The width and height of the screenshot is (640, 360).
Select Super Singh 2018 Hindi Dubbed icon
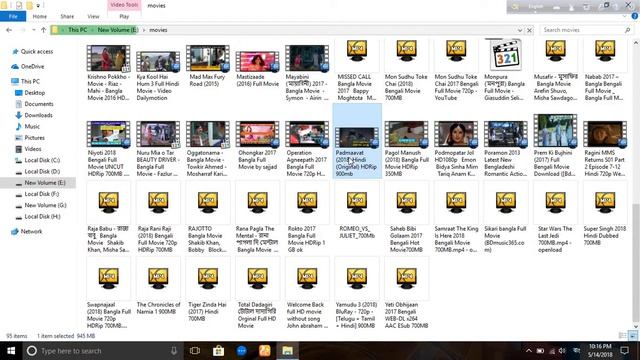coord(605,202)
